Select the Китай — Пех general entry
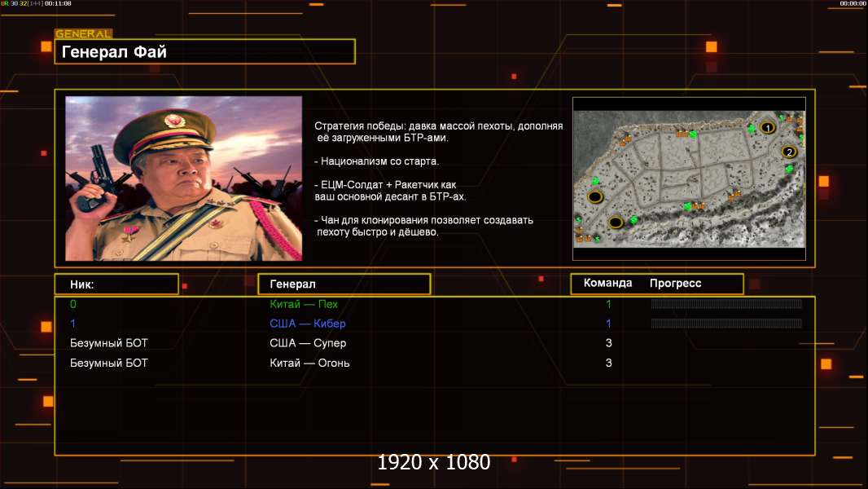868x489 pixels. [x=304, y=304]
